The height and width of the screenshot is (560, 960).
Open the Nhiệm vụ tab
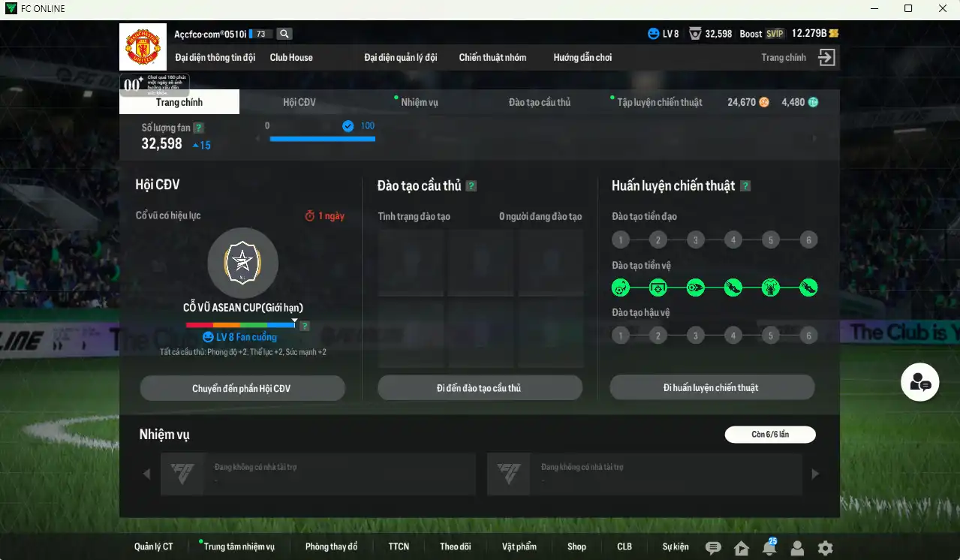tap(420, 102)
